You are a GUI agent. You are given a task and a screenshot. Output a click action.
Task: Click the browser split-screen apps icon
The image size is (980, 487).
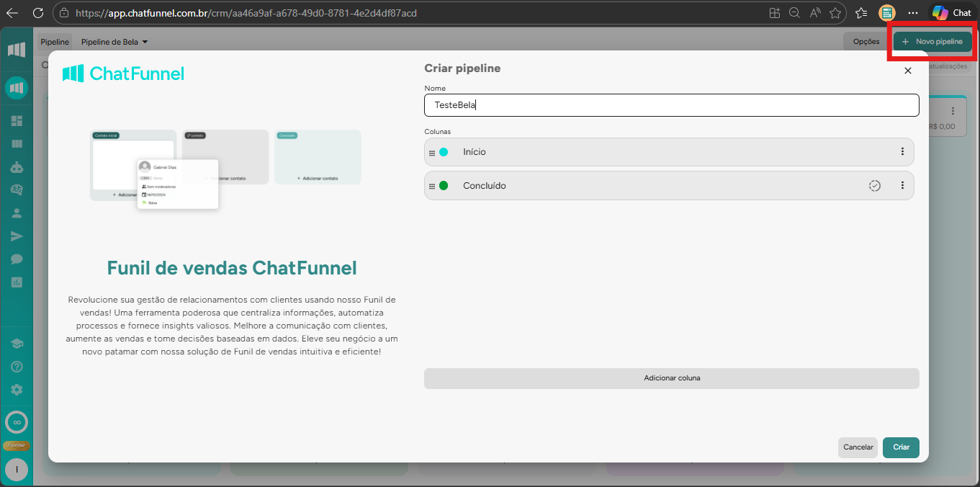(775, 13)
